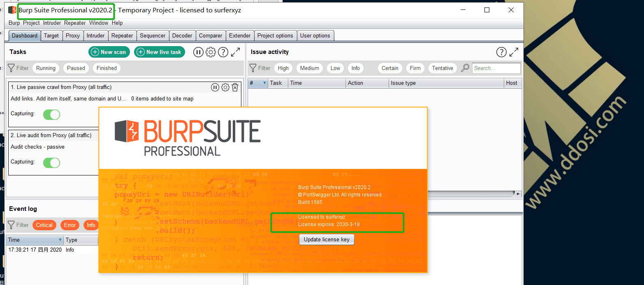Create a New live task
This screenshot has width=644, height=285.
(x=160, y=52)
